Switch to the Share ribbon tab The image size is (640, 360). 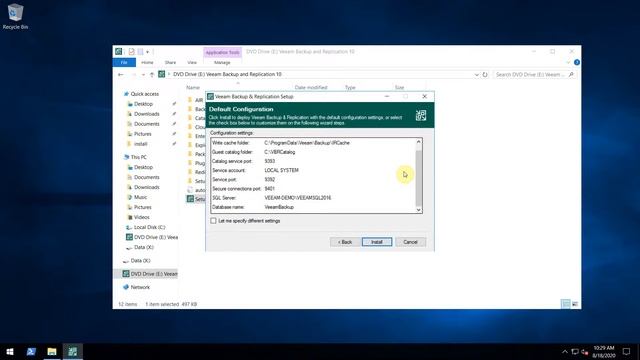click(x=170, y=62)
